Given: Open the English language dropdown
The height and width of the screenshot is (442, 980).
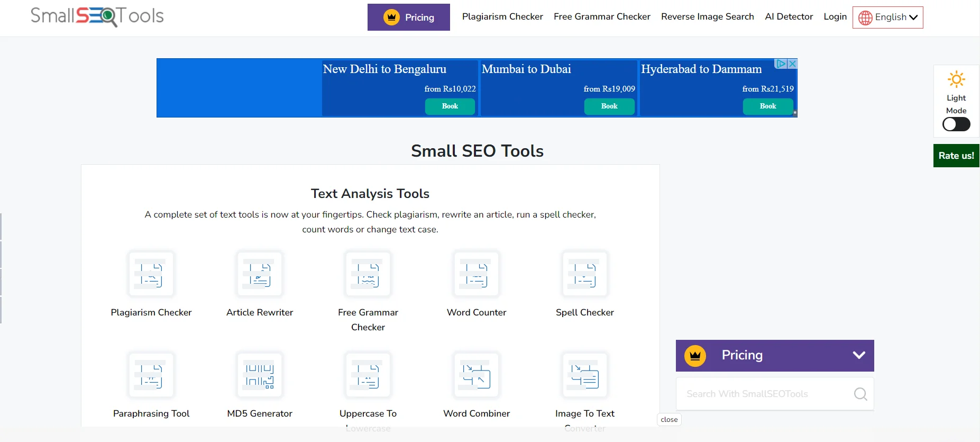Looking at the screenshot, I should pos(888,17).
